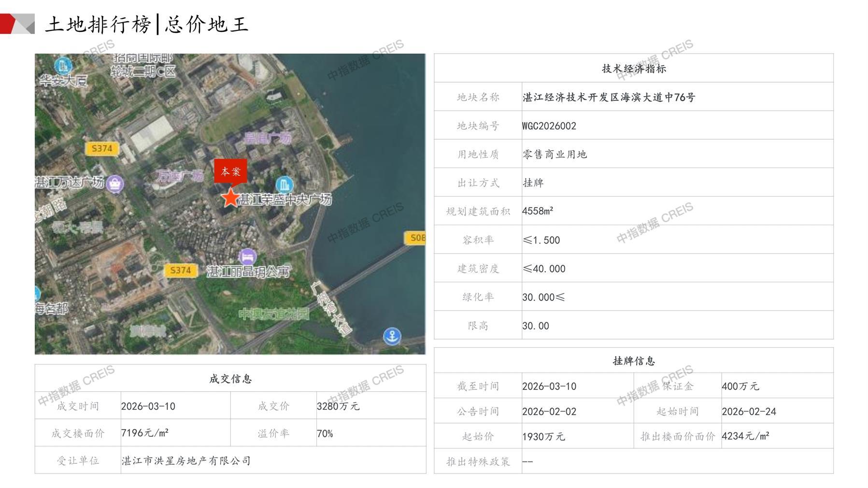Click the 成交信息 section header
The image size is (868, 488).
(x=230, y=379)
